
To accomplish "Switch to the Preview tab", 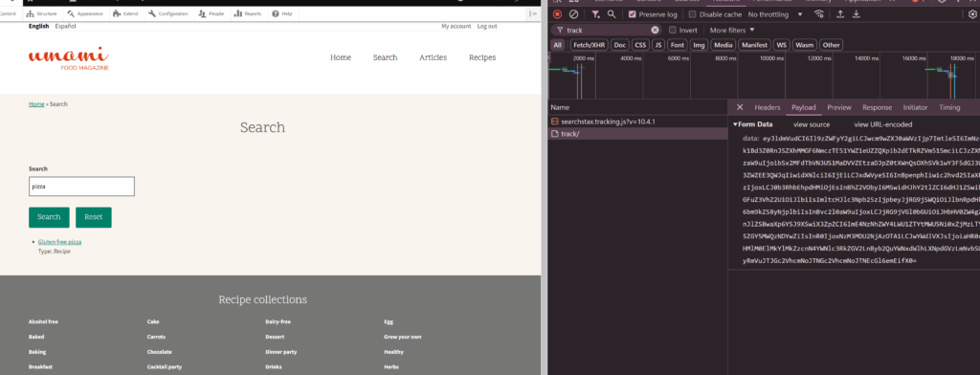I will (x=839, y=107).
